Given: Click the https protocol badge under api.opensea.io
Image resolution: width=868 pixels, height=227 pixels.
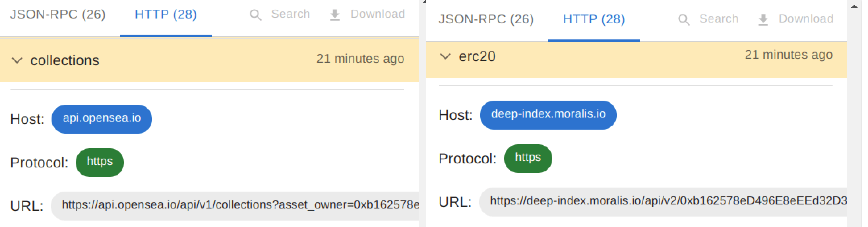Looking at the screenshot, I should (x=100, y=162).
